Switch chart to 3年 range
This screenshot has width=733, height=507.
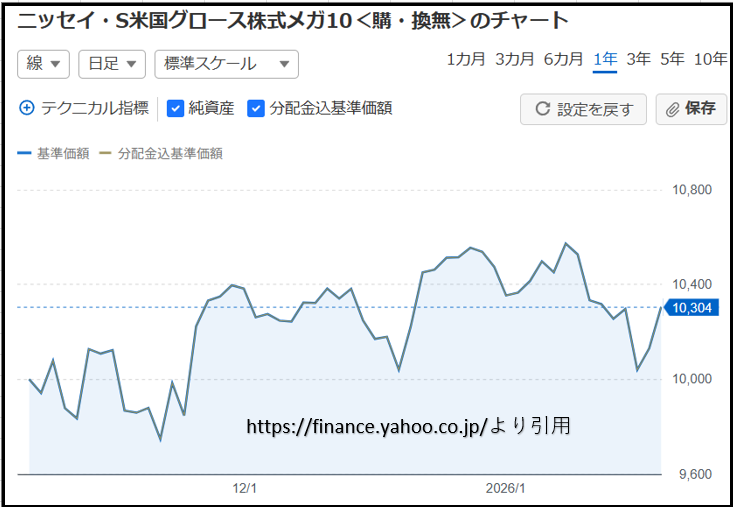pos(638,59)
